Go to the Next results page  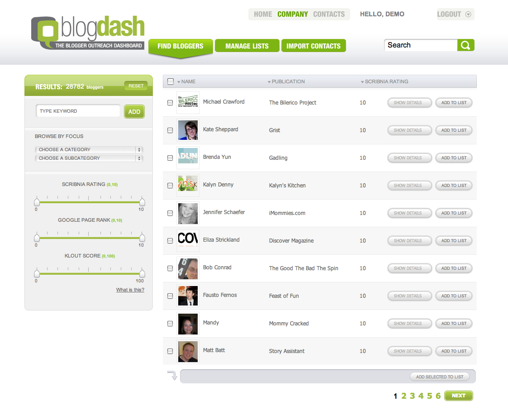(x=458, y=396)
